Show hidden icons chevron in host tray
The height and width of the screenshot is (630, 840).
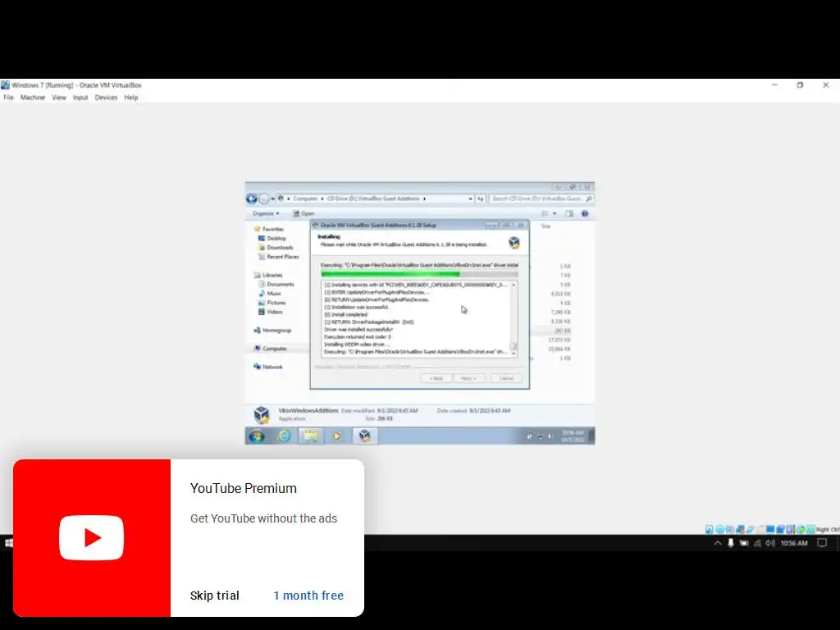(x=718, y=543)
